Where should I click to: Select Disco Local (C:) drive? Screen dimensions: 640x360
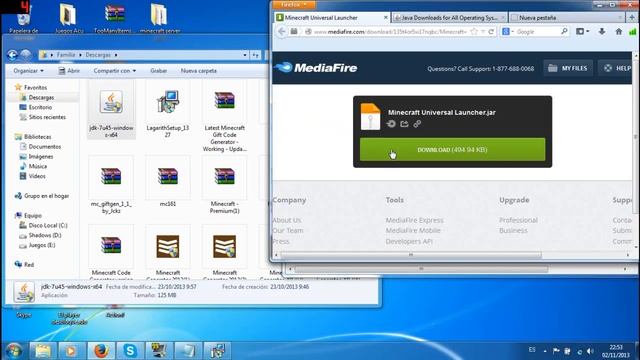click(48, 225)
